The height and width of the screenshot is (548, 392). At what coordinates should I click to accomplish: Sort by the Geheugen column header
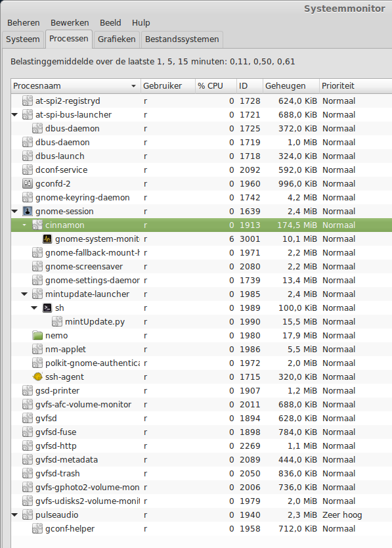click(x=291, y=86)
